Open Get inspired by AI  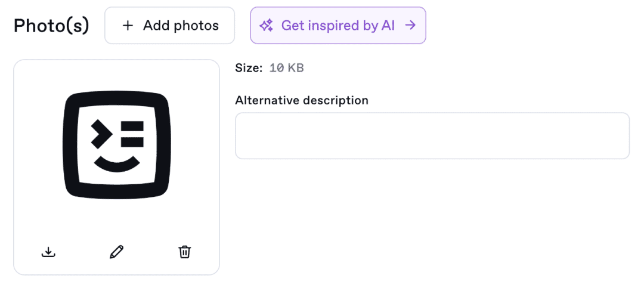click(338, 26)
